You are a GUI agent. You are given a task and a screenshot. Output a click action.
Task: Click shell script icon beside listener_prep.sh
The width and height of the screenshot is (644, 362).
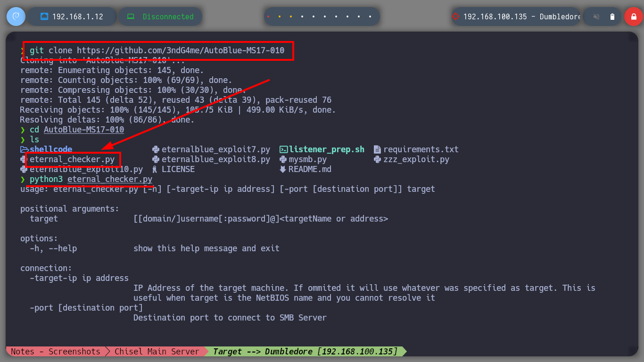point(283,149)
